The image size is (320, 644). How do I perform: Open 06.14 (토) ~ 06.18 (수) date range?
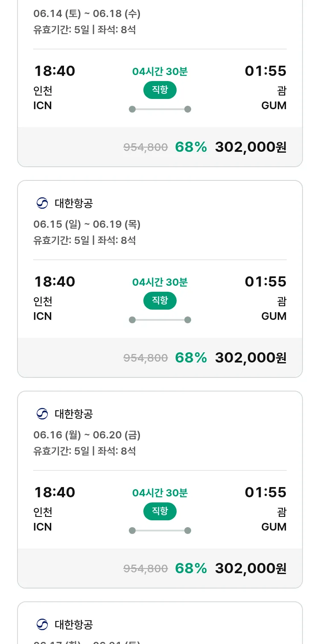[87, 14]
